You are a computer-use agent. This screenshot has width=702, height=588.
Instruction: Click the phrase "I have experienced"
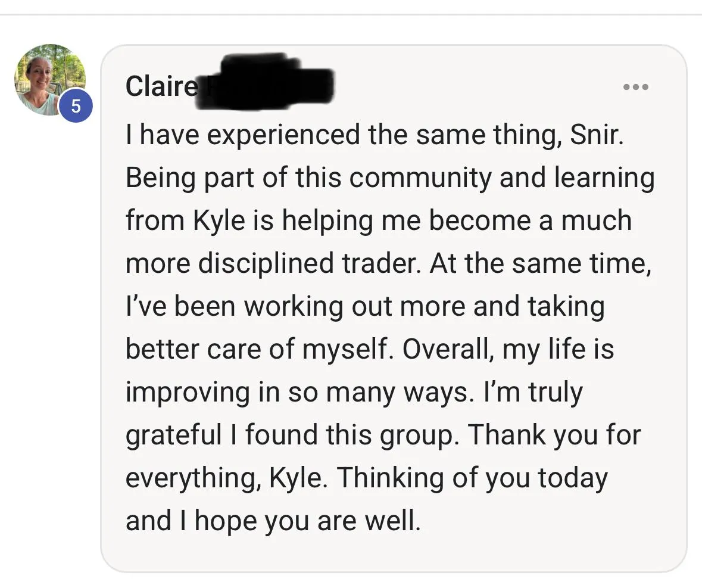pyautogui.click(x=243, y=135)
